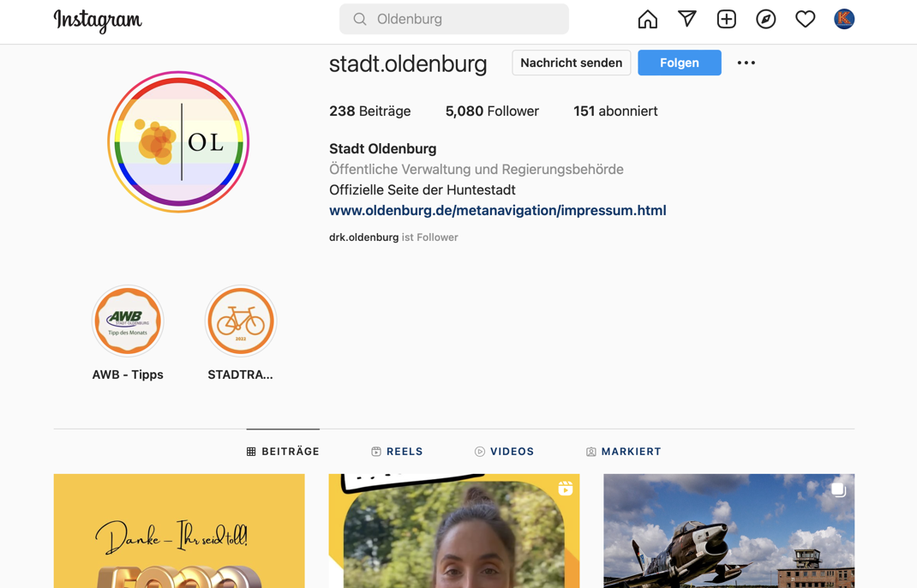Open the 5,080 Follower list
The image size is (917, 588).
pos(492,111)
